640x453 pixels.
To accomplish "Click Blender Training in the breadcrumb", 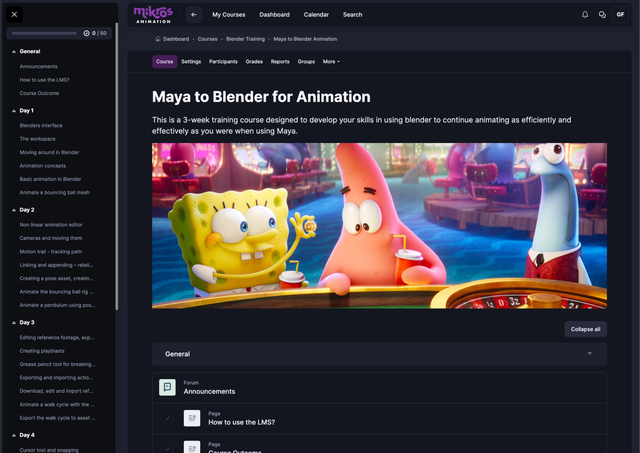I will tap(245, 39).
